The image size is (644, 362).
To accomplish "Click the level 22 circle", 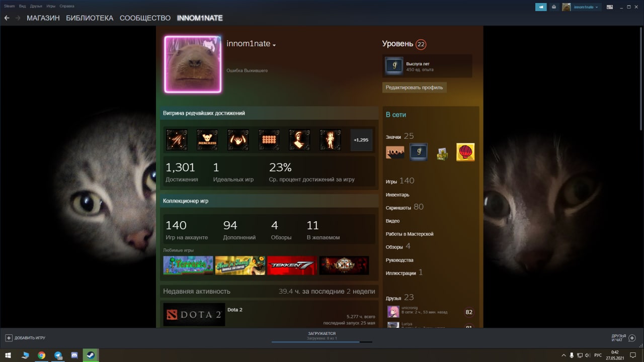I will pyautogui.click(x=421, y=44).
